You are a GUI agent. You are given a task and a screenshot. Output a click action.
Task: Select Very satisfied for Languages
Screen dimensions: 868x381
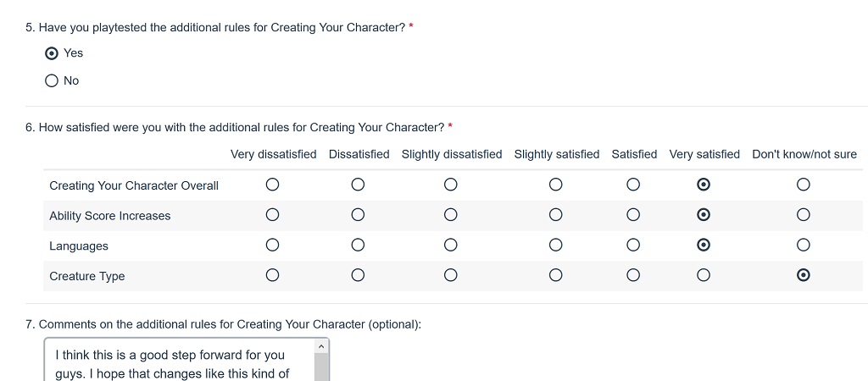pyautogui.click(x=704, y=245)
